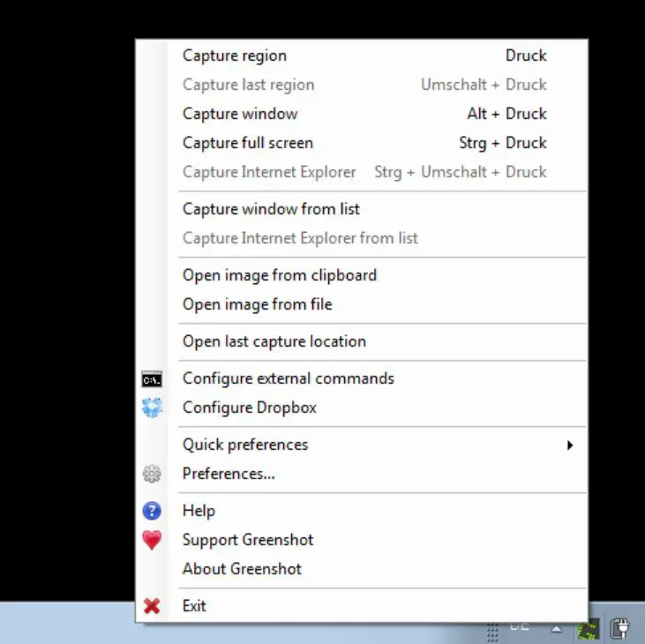Open image from clipboard
Screen dimensions: 645x644
[x=362, y=275]
